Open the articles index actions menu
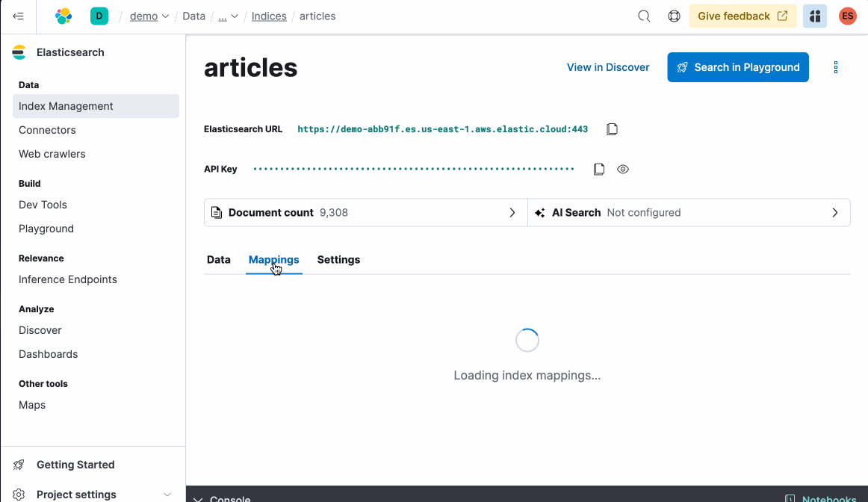This screenshot has width=868, height=502. point(835,67)
